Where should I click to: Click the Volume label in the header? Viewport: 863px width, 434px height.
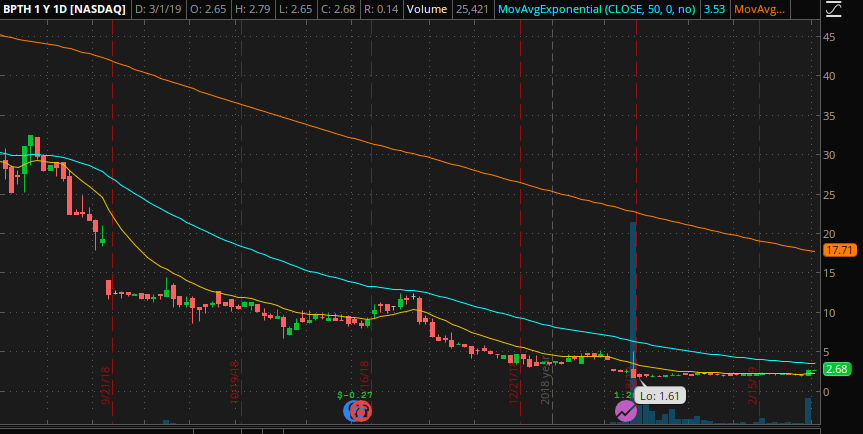point(427,9)
